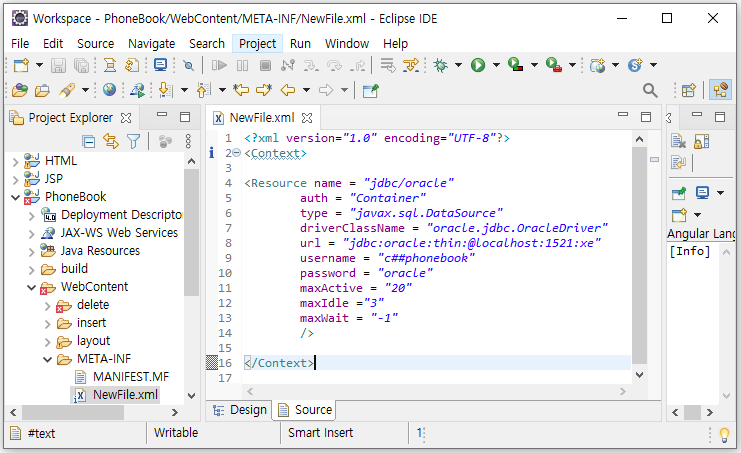This screenshot has height=453, width=741.
Task: Close the NewFile.xml editor tab
Action: click(307, 118)
